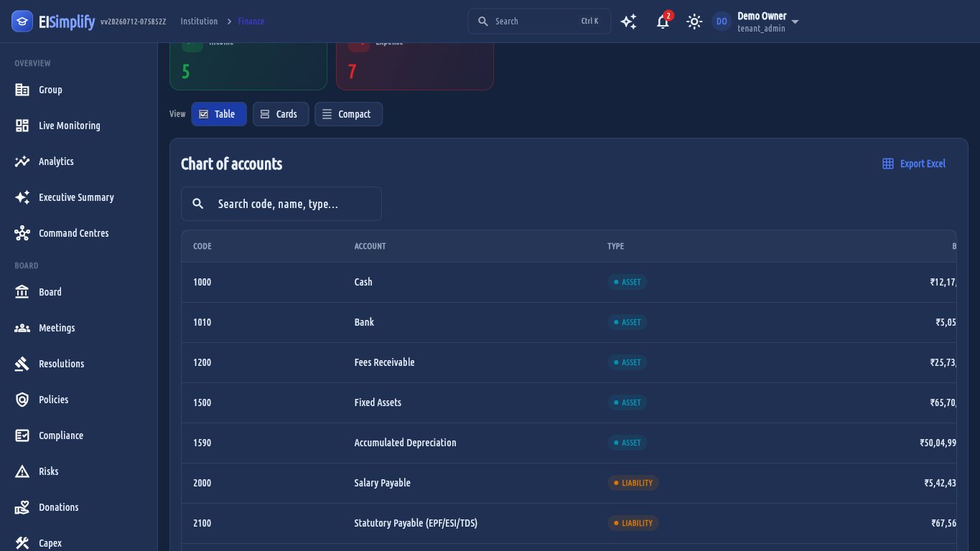Click the top bar search magnifier icon

click(483, 22)
